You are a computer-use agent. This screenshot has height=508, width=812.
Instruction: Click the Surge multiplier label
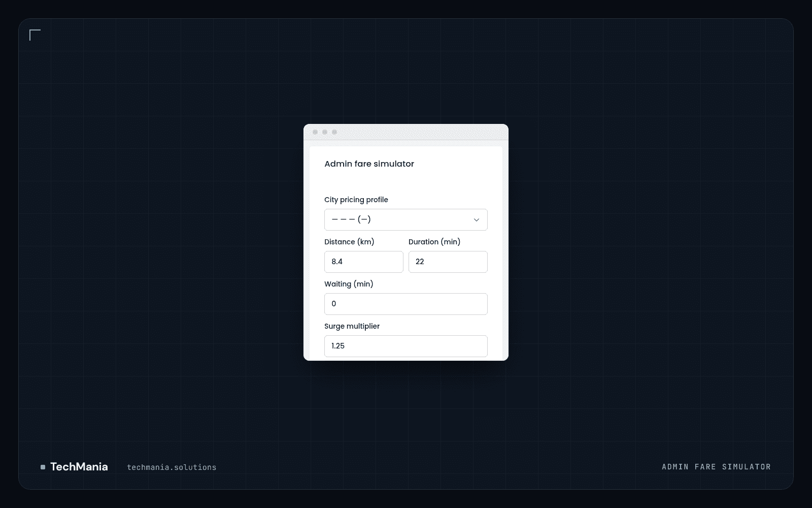point(352,326)
